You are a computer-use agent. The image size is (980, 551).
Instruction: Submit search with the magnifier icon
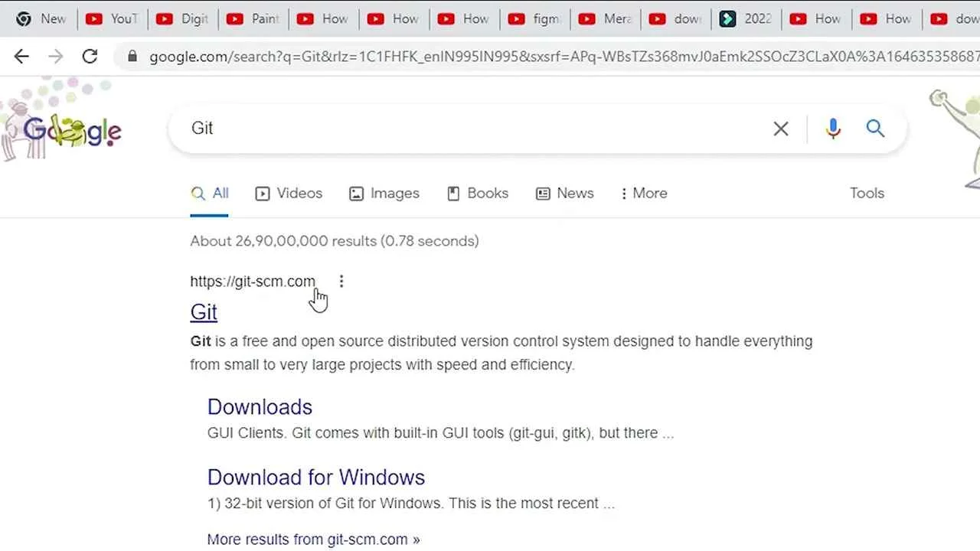click(x=875, y=129)
